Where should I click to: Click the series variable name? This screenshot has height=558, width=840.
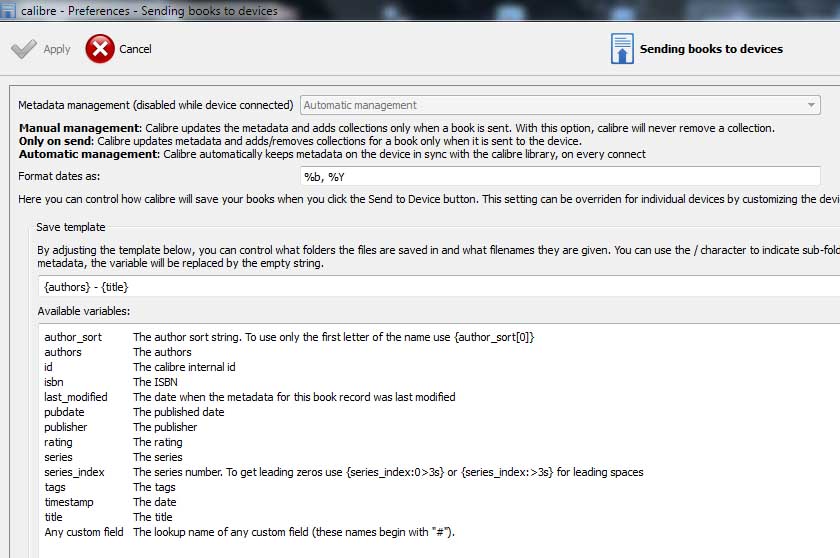(x=58, y=457)
